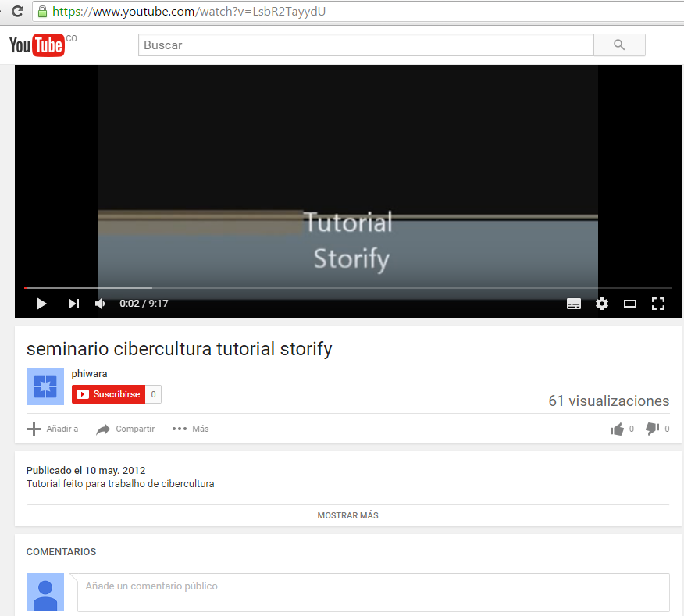Image resolution: width=684 pixels, height=616 pixels.
Task: Reload the page with the refresh icon
Action: (x=17, y=12)
